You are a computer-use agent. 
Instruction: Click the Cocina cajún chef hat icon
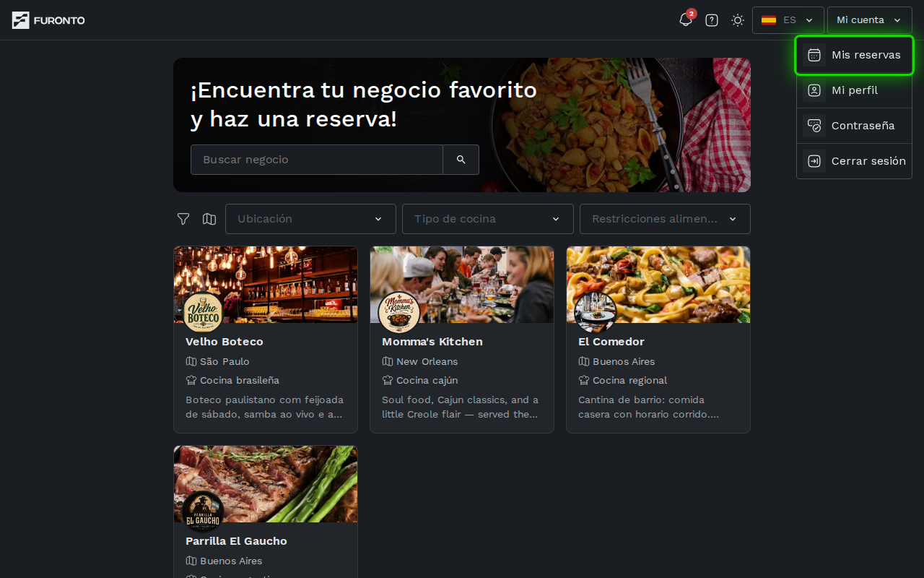(x=387, y=380)
